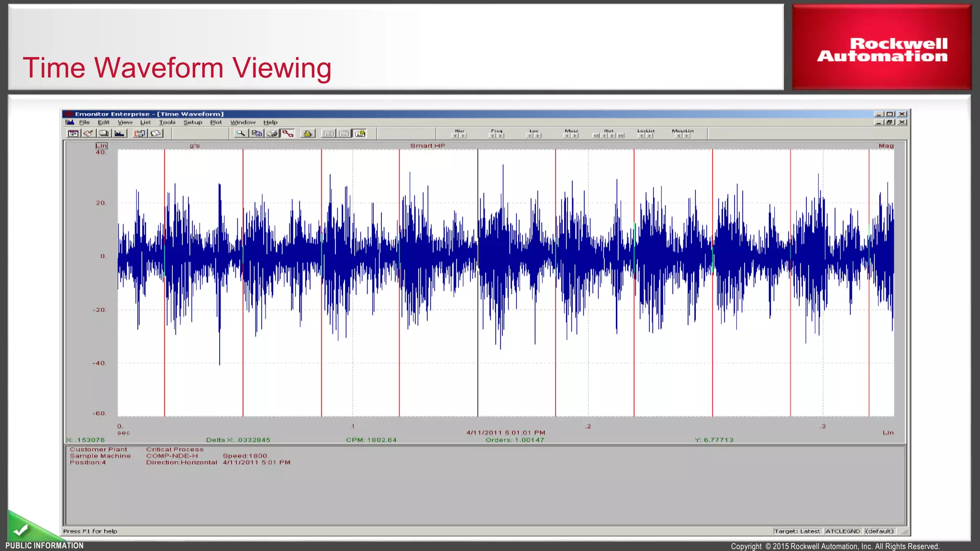Open the Tools menu

click(167, 122)
